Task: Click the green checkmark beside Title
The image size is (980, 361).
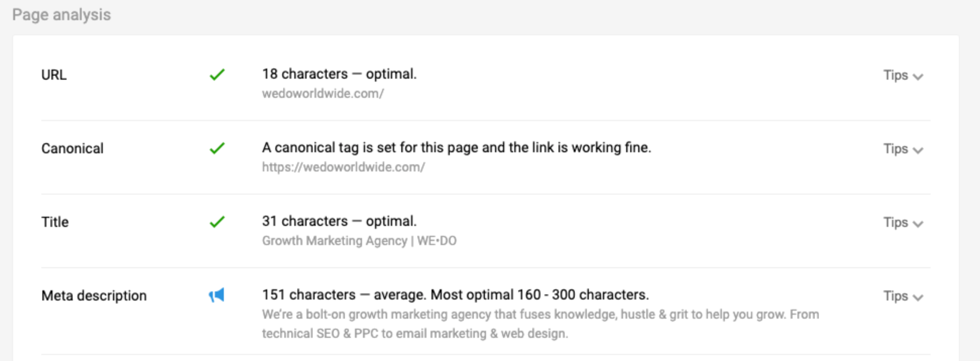Action: (217, 222)
